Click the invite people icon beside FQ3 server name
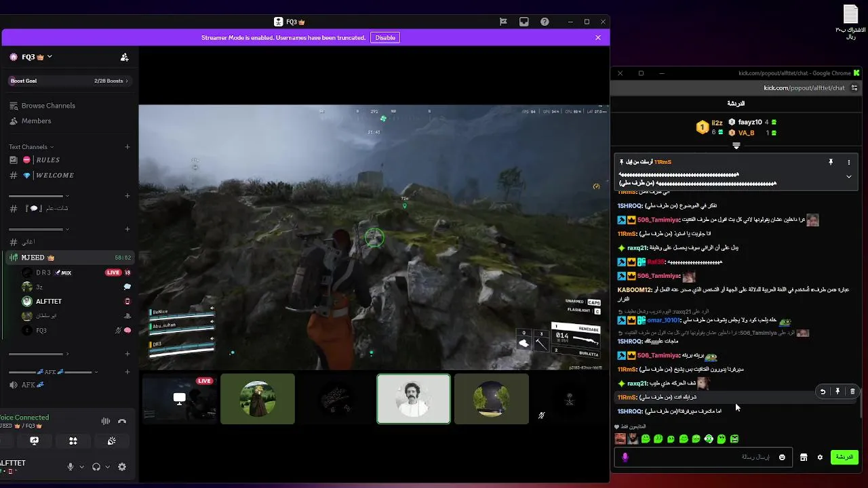868x488 pixels. (124, 57)
